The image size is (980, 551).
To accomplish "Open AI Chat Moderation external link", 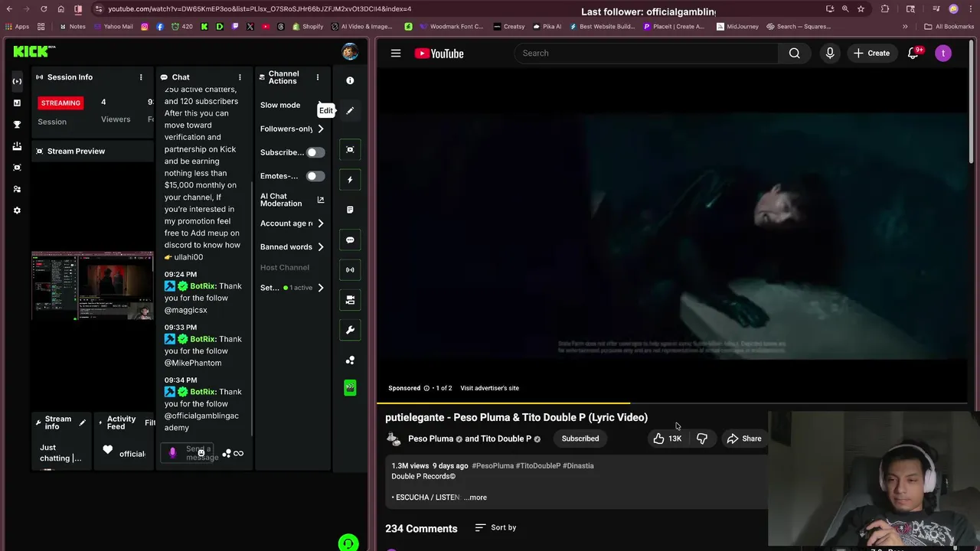I will 321,200.
